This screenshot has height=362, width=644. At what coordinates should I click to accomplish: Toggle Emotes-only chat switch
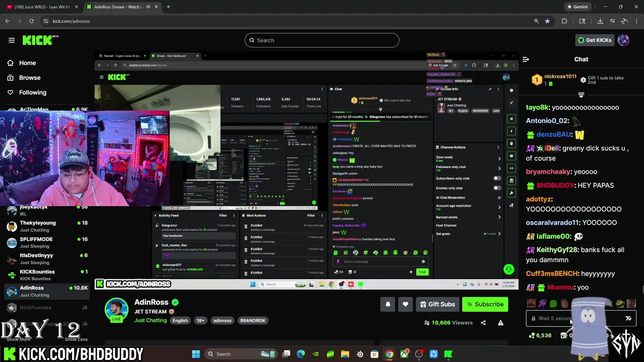pyautogui.click(x=497, y=188)
